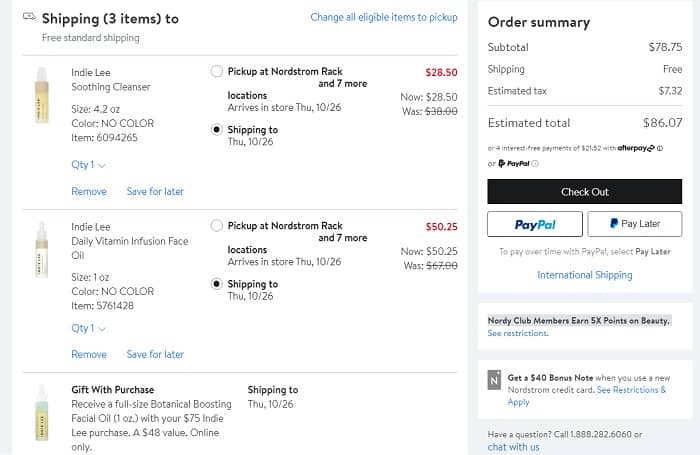
Task: Click the black Check Out button
Action: point(584,192)
